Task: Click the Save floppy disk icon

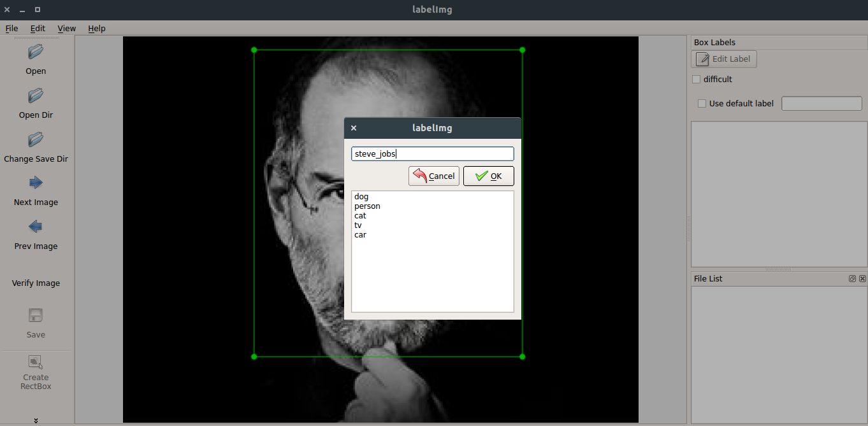Action: coord(36,316)
